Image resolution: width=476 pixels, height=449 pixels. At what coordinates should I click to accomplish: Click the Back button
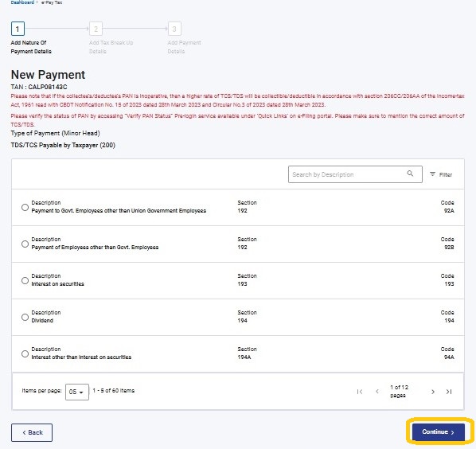click(32, 432)
